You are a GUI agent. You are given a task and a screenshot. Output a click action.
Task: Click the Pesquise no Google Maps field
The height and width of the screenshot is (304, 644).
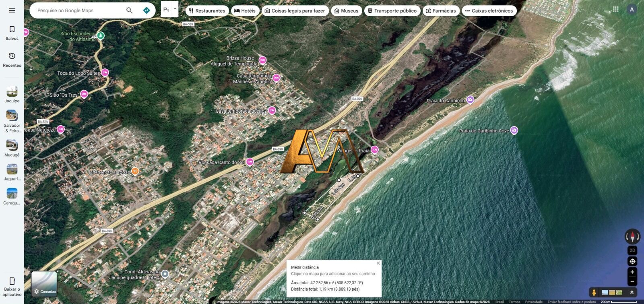(x=78, y=10)
